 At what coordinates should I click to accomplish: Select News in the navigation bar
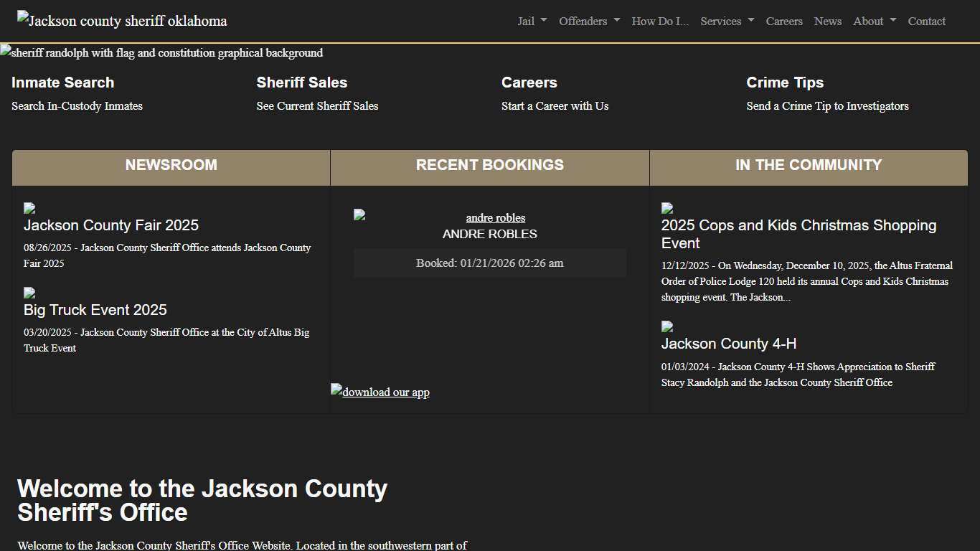827,21
